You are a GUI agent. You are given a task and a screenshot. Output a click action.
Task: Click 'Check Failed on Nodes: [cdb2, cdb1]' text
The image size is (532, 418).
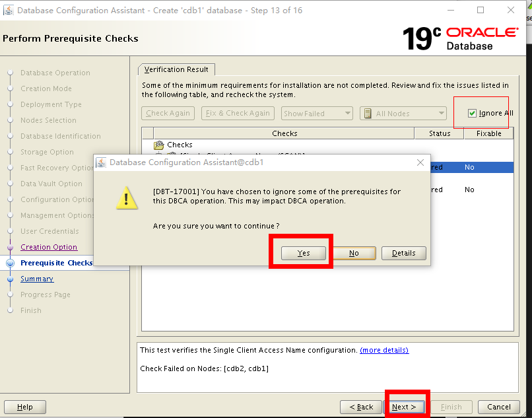coord(204,368)
